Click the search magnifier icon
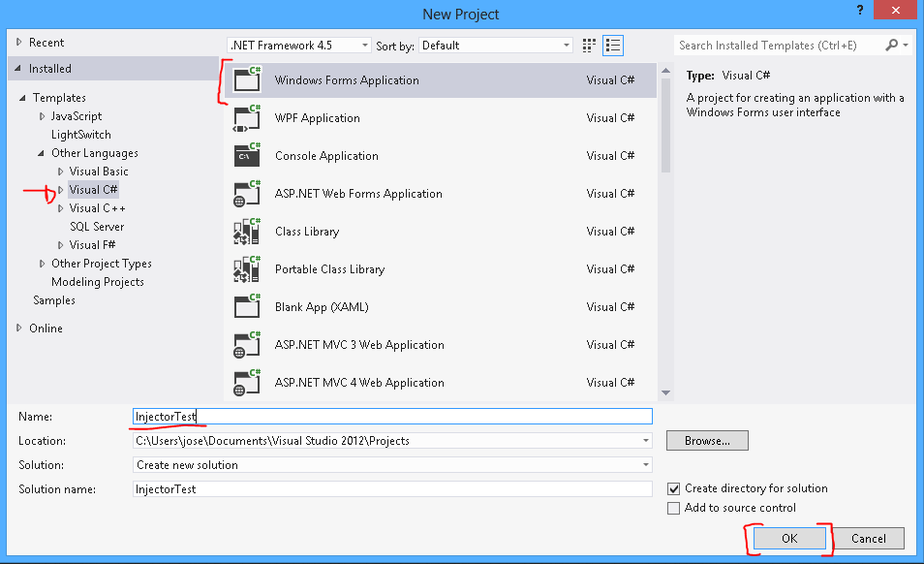This screenshot has width=924, height=564. [892, 46]
